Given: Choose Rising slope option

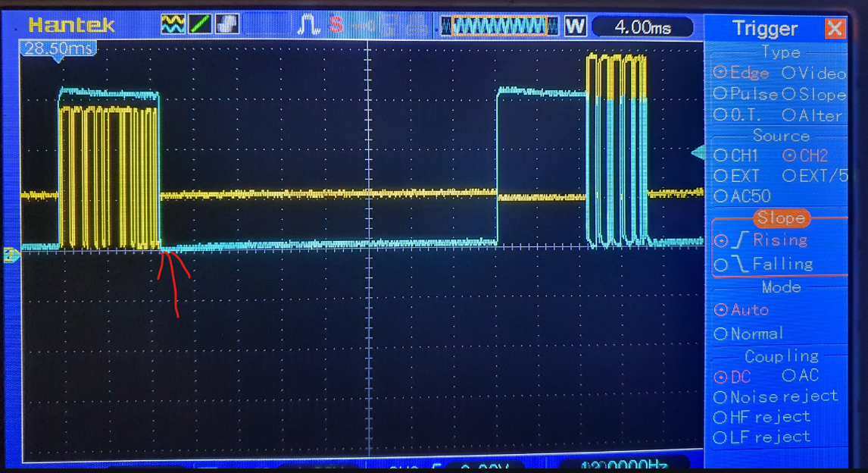Looking at the screenshot, I should coord(761,240).
